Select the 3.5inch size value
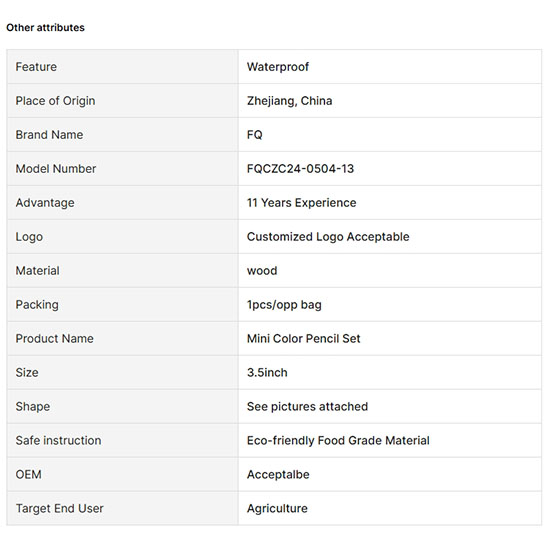550x550 pixels. point(267,373)
